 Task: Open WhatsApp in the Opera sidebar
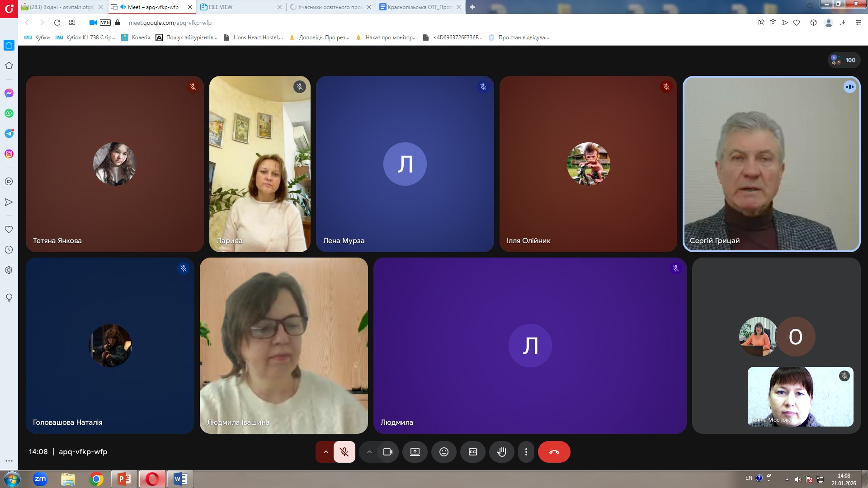[9, 113]
